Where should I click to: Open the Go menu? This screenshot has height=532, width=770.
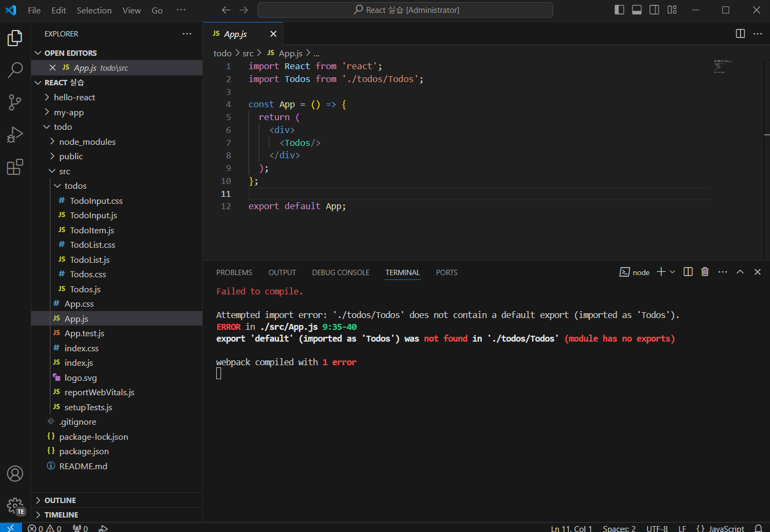(157, 10)
